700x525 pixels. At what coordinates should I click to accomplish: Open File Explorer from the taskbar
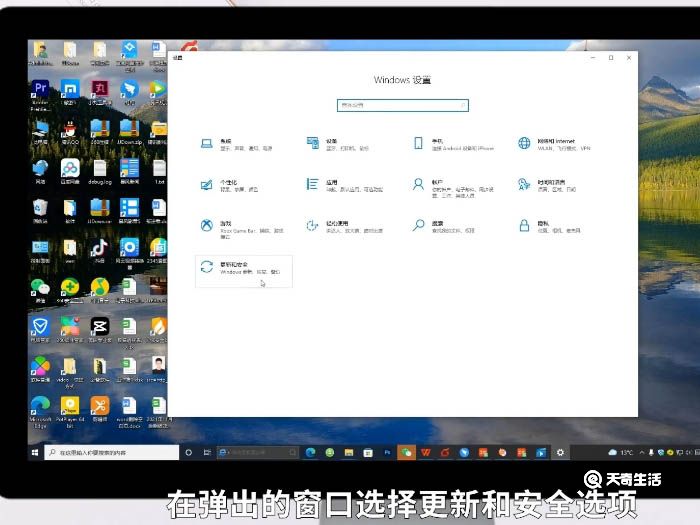(349, 453)
